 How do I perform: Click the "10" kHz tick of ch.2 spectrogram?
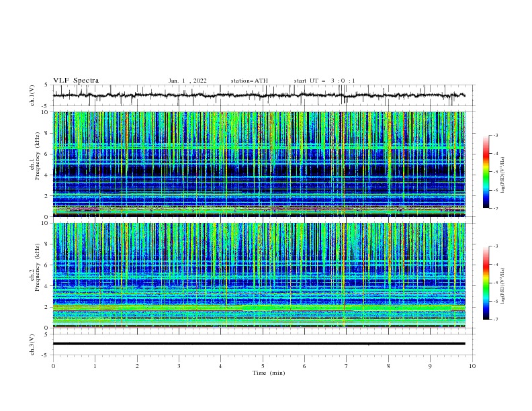pos(46,223)
